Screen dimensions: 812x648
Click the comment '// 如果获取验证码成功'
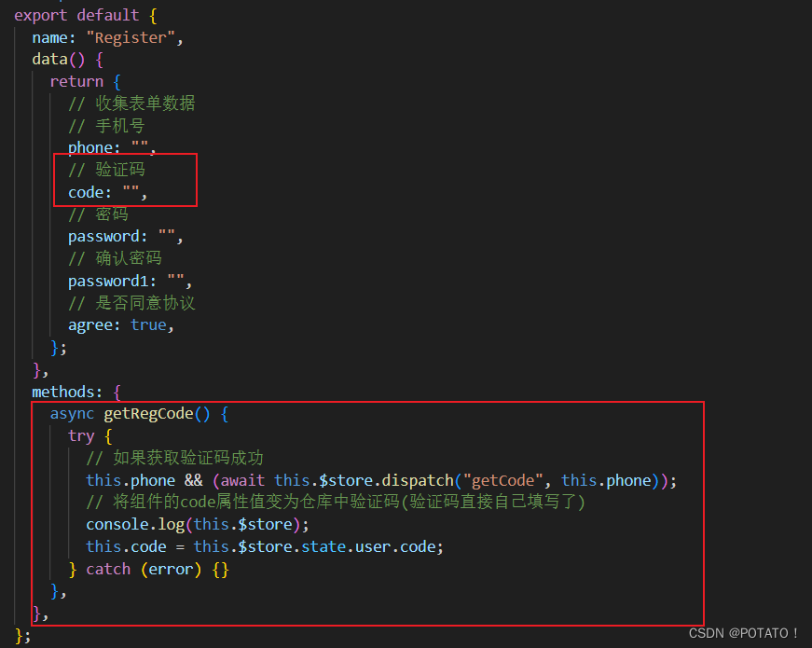pyautogui.click(x=174, y=458)
